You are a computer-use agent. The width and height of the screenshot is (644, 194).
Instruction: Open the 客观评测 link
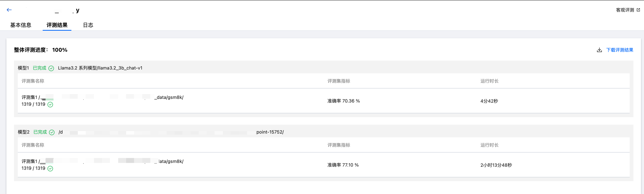pos(625,10)
